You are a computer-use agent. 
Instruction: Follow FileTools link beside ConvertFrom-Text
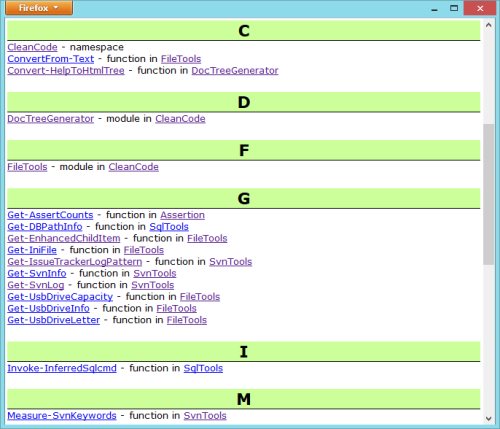pyautogui.click(x=181, y=59)
